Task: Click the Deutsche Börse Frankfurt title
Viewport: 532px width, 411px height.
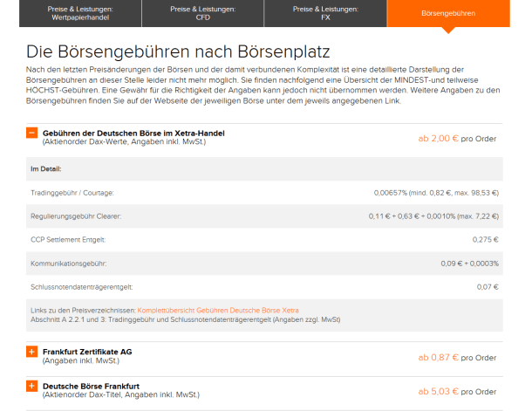Action: (x=91, y=387)
